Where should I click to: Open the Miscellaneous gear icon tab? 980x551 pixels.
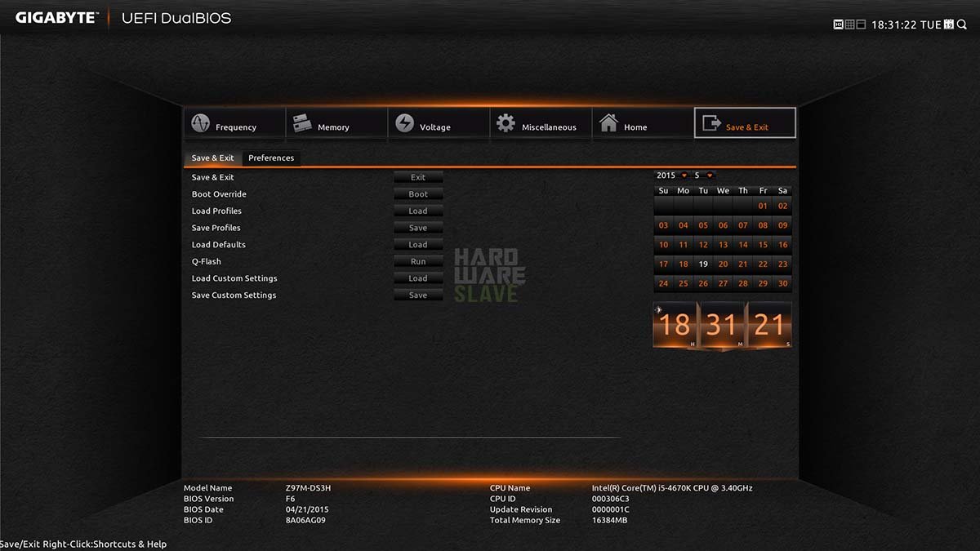[x=541, y=123]
